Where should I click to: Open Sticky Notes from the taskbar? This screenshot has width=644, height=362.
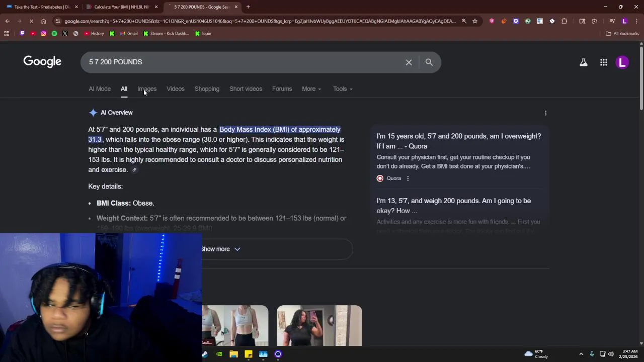pos(248,354)
